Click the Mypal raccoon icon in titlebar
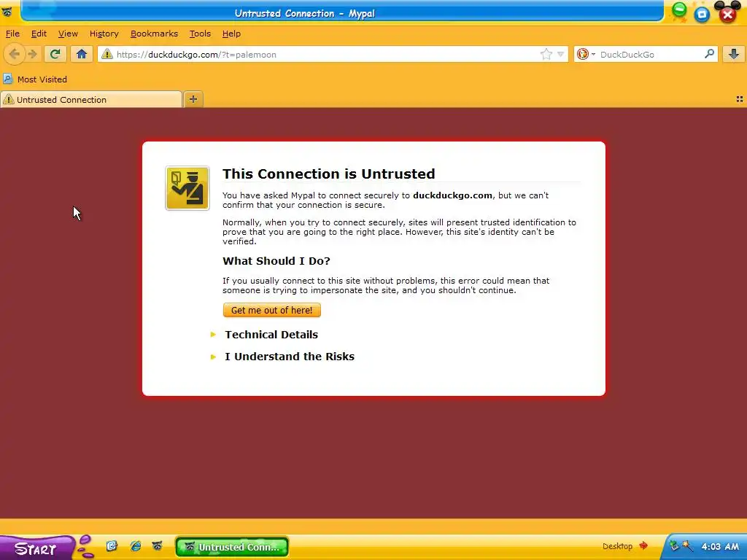This screenshot has height=560, width=747. (7, 12)
